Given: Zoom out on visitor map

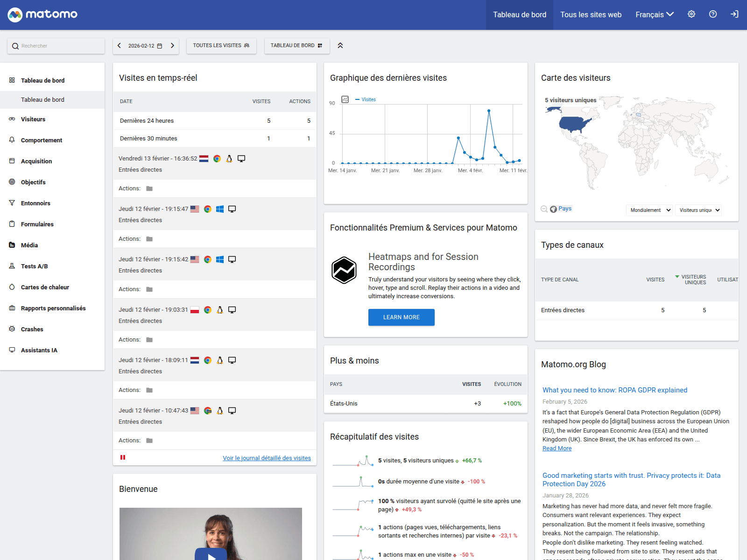Looking at the screenshot, I should tap(544, 209).
